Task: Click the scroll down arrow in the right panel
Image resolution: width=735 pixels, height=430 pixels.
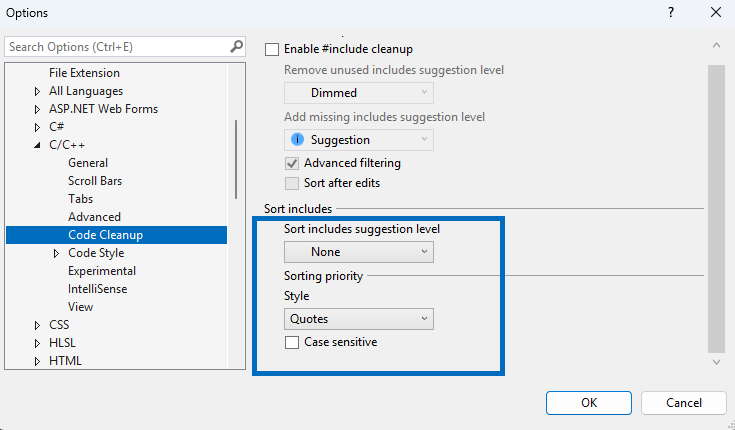Action: 716,361
